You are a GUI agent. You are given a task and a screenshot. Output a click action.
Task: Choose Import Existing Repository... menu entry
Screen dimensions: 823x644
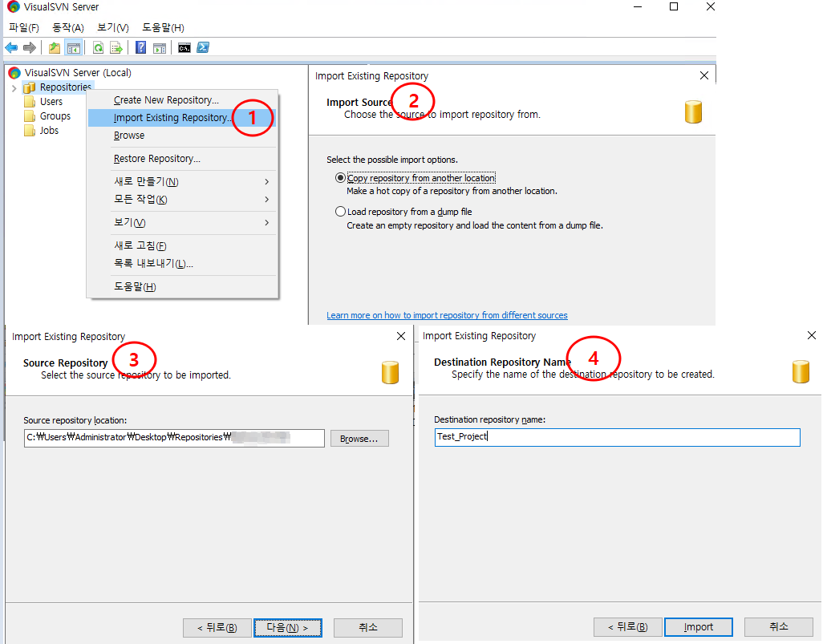(182, 118)
